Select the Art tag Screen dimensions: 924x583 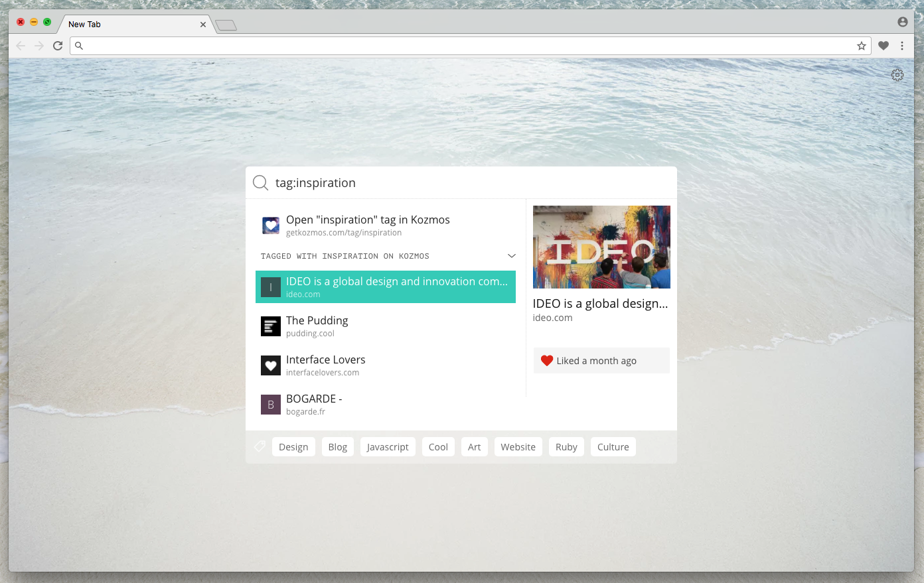[x=474, y=447]
